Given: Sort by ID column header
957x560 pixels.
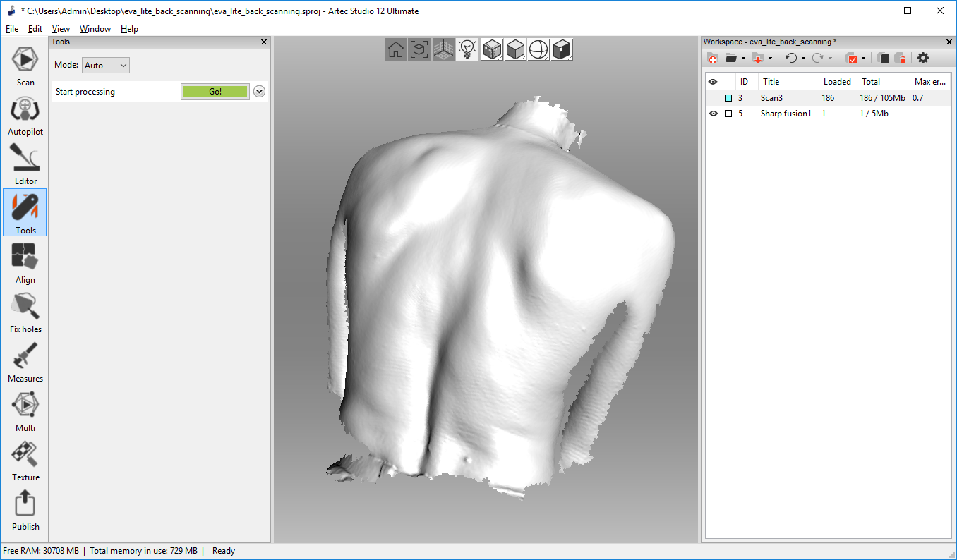Looking at the screenshot, I should pos(747,82).
